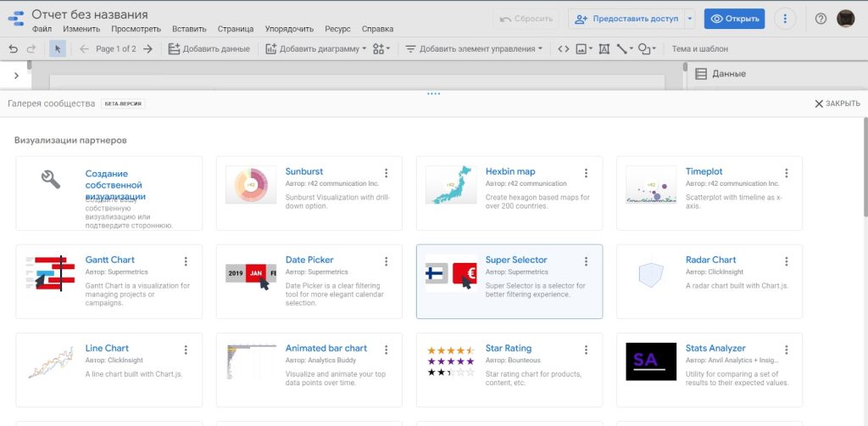The width and height of the screenshot is (868, 426).
Task: Click the Открыть view button
Action: tap(734, 19)
